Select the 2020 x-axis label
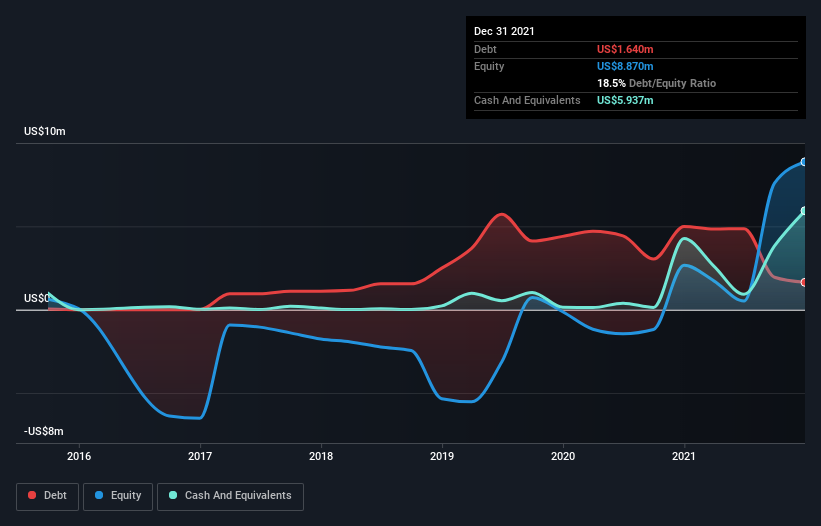Viewport: 821px width, 526px height. 563,456
